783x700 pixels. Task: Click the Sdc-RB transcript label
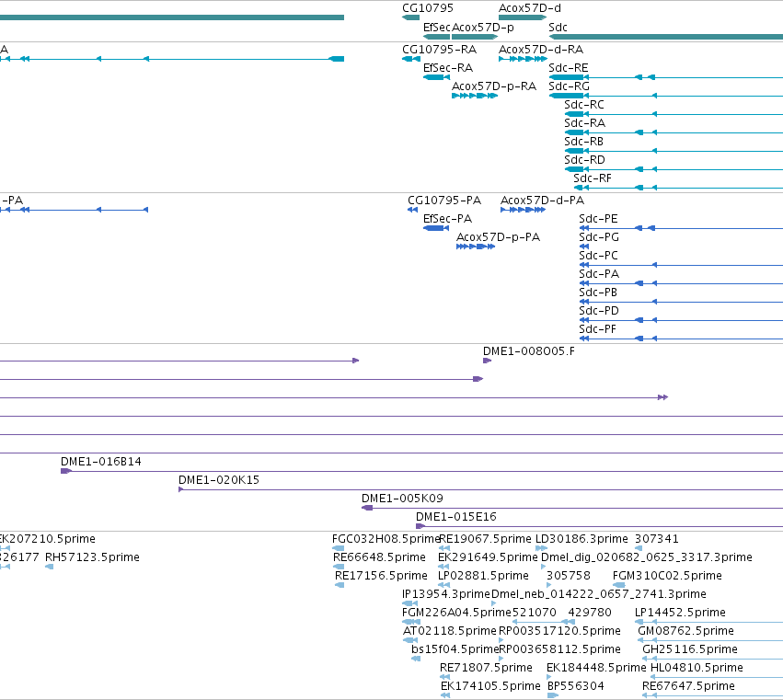coord(583,142)
